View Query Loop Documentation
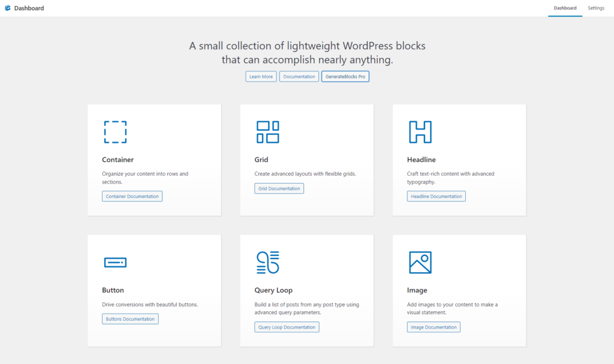The width and height of the screenshot is (614, 364). [287, 327]
